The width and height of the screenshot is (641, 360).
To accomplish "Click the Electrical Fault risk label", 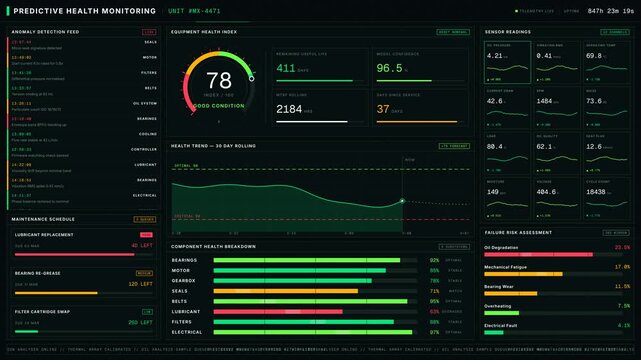I will tap(501, 326).
